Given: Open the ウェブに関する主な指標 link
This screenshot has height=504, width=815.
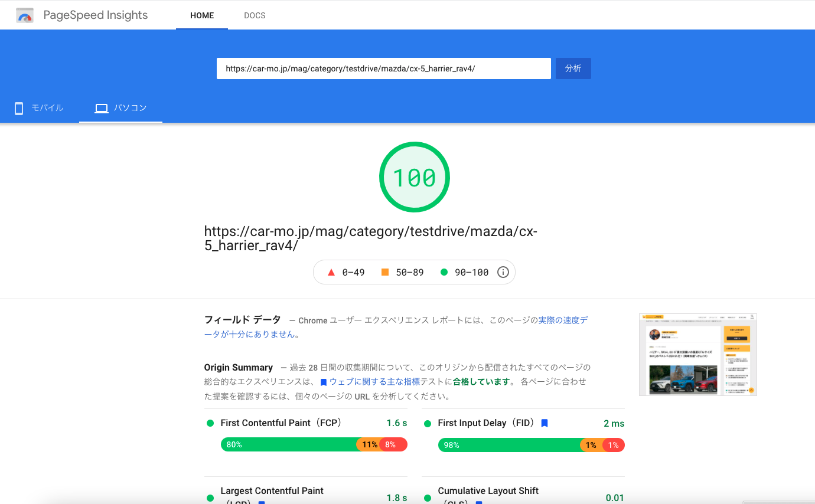Looking at the screenshot, I should 374,382.
